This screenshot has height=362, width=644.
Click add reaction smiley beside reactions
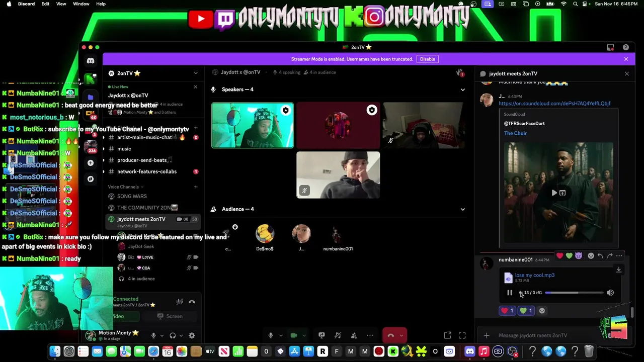pyautogui.click(x=542, y=311)
